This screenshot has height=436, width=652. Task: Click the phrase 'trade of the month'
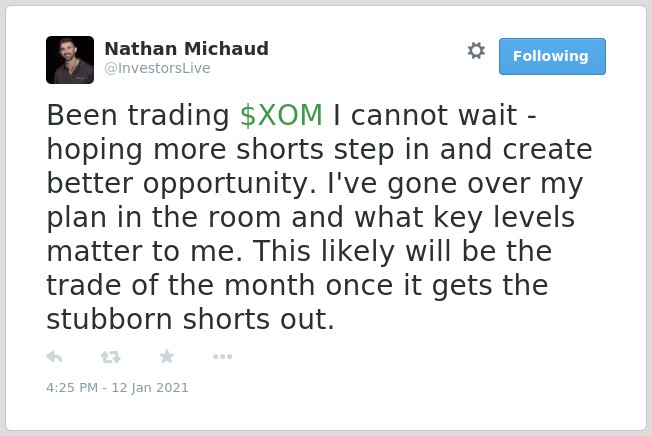coord(181,286)
